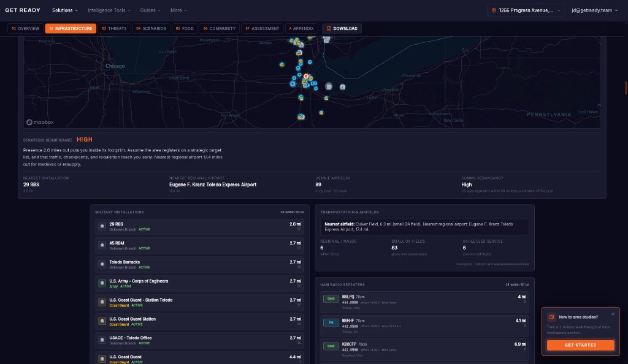The height and width of the screenshot is (364, 628).
Task: Click the Comms Redundancy High value
Action: click(467, 185)
